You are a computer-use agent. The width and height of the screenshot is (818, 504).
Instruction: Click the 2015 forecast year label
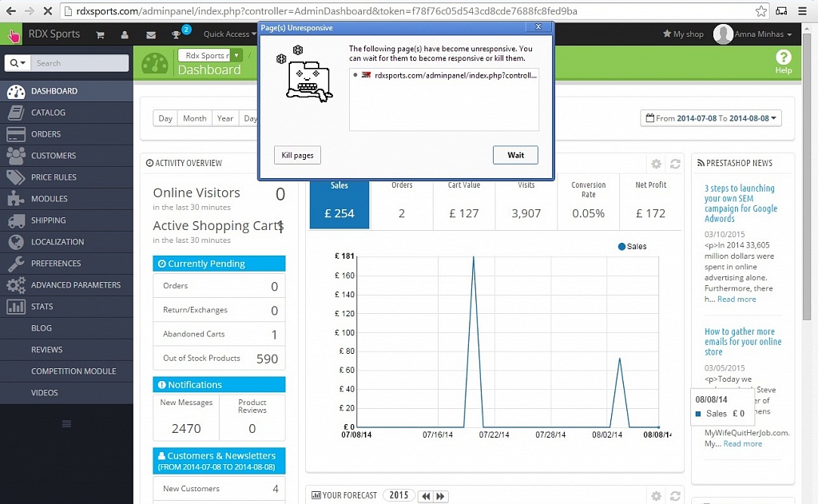tap(399, 495)
